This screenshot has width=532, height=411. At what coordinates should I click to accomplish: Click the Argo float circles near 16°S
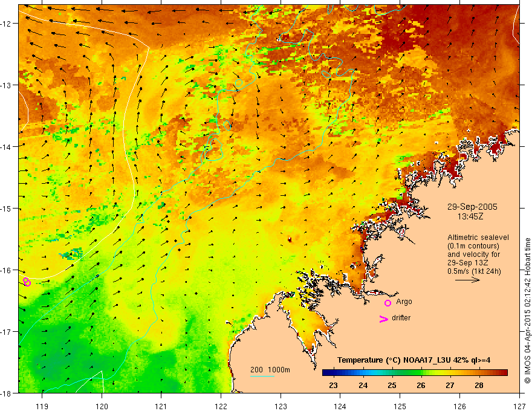[x=27, y=282]
